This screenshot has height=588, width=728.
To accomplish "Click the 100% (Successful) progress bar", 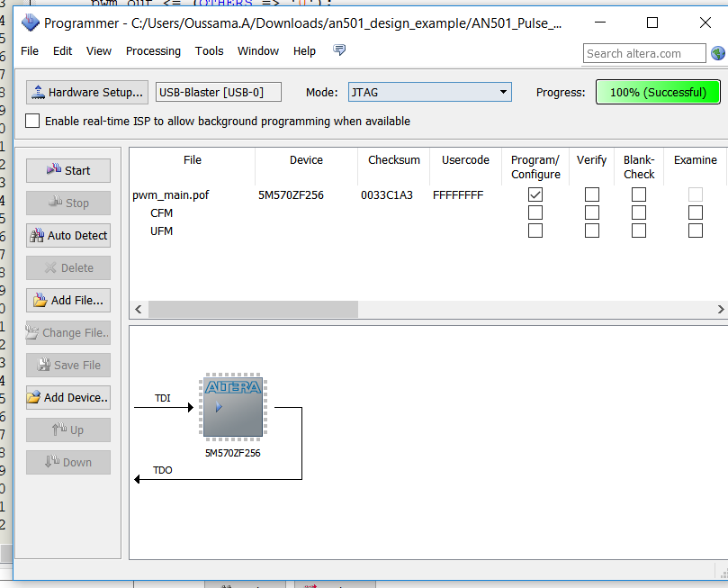I will tap(658, 92).
